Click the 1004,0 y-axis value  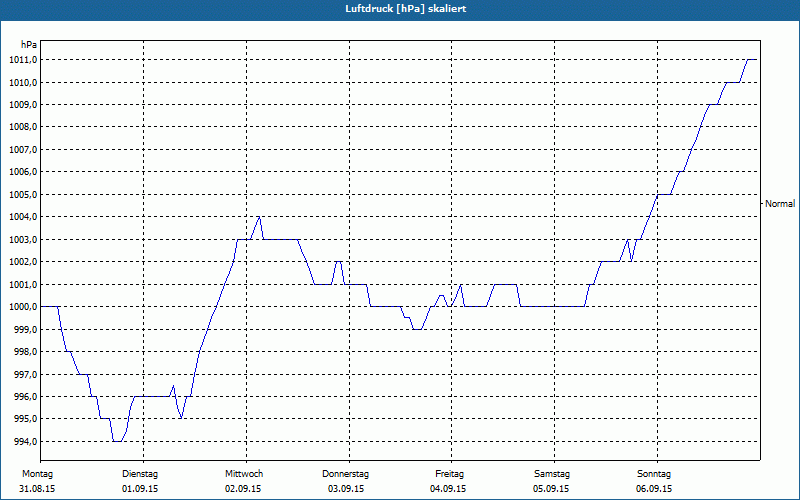(22, 217)
